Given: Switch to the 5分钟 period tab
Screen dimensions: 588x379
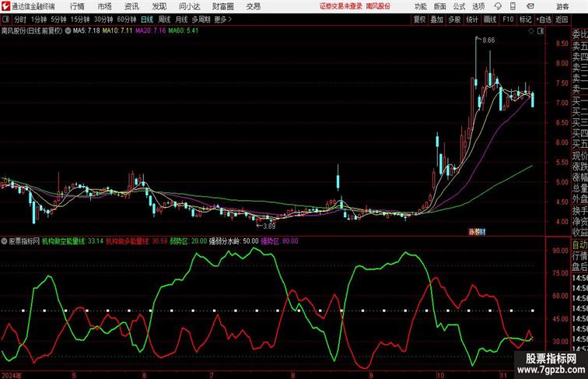Looking at the screenshot, I should (58, 19).
